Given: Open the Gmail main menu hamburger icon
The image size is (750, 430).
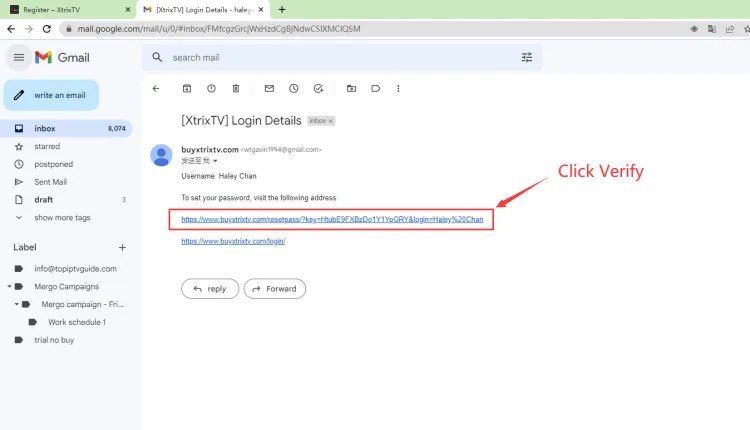Looking at the screenshot, I should click(19, 57).
